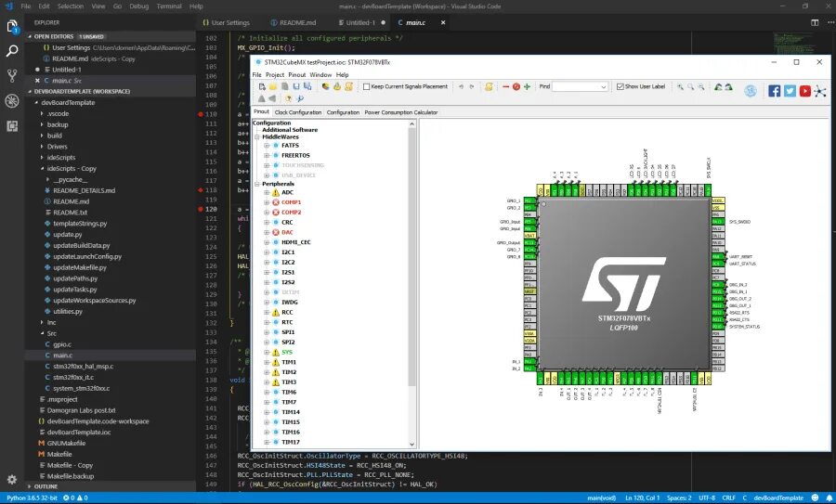Expand the ADC peripheral node
836x504 pixels.
click(267, 192)
